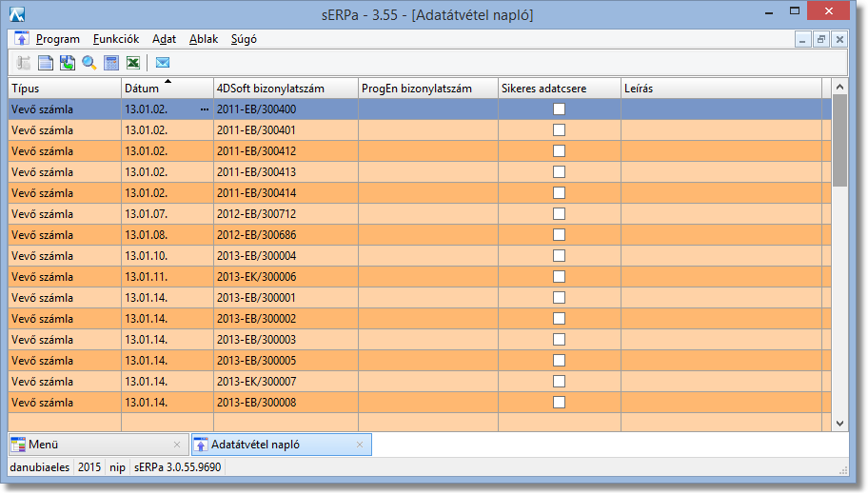
Task: Click the calculator toolbar icon
Action: tap(111, 63)
